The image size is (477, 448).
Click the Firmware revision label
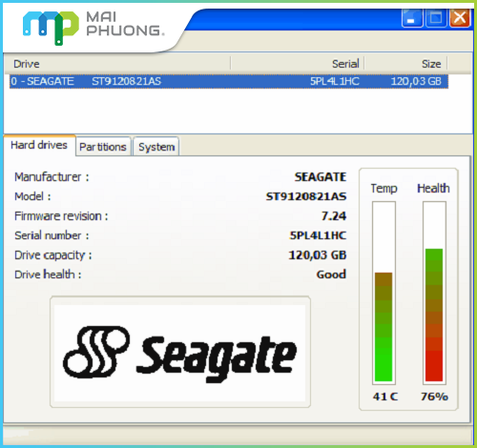tap(61, 216)
